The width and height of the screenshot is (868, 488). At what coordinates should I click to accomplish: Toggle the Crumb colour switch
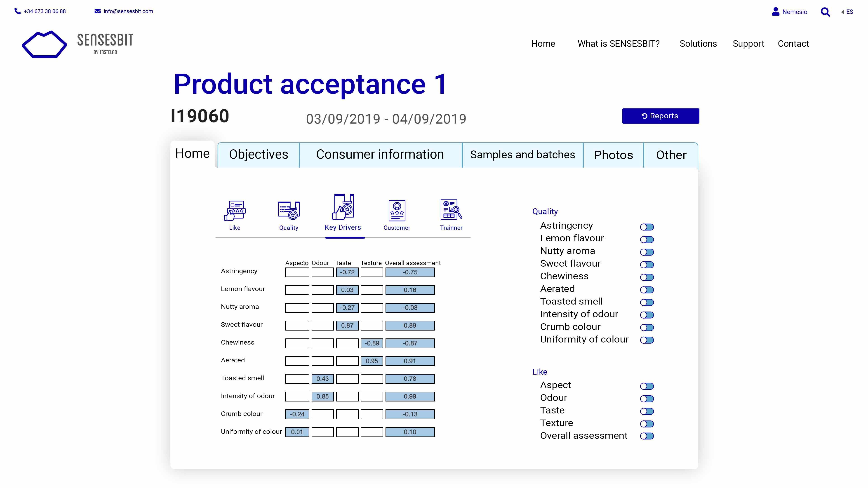pos(647,327)
